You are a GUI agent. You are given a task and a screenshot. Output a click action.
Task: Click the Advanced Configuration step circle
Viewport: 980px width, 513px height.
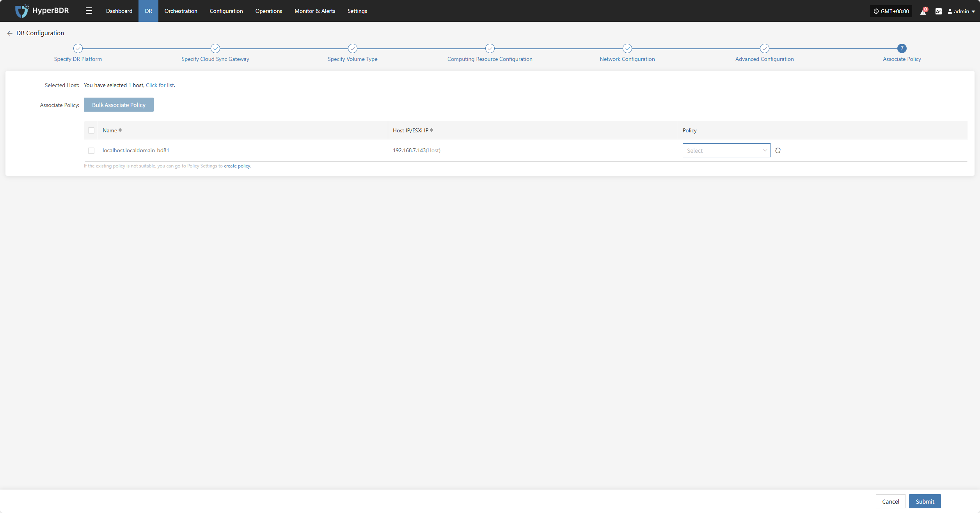(x=765, y=48)
